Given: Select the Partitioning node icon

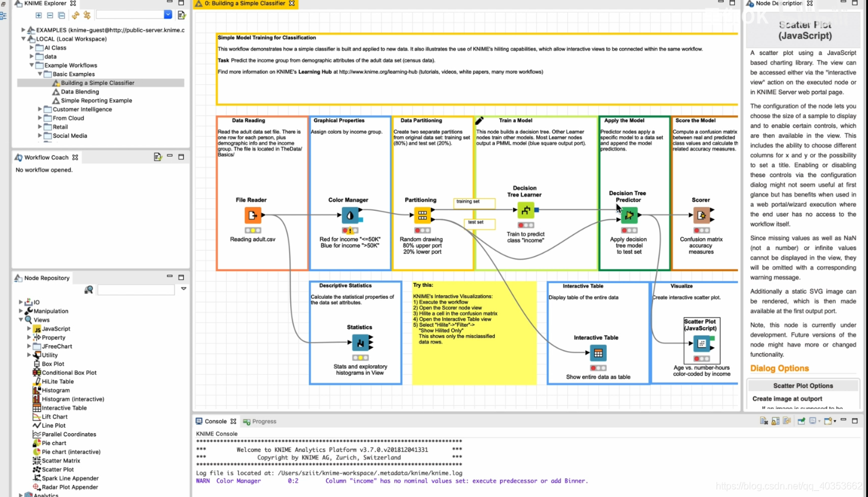Looking at the screenshot, I should pos(422,215).
